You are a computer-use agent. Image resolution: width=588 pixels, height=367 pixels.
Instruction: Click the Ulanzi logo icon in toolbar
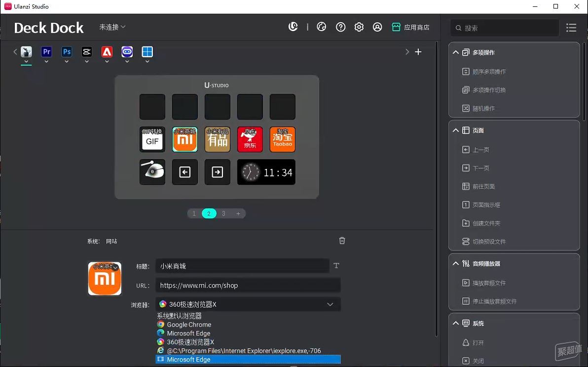tap(293, 27)
